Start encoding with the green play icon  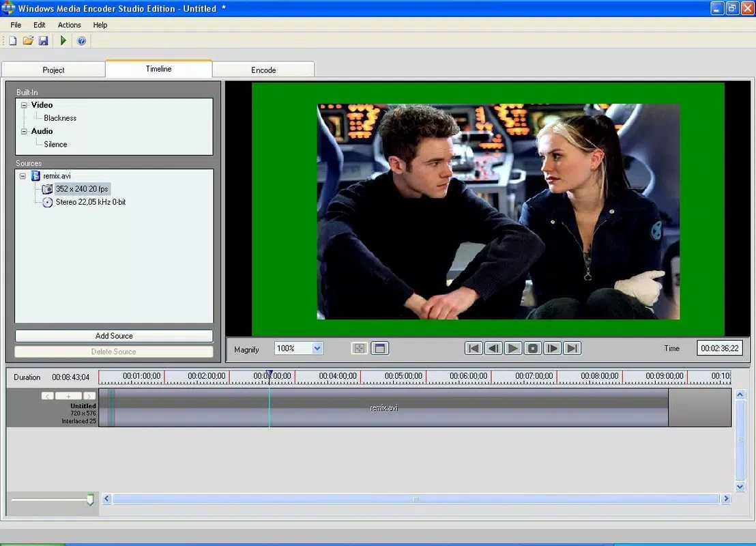(x=63, y=40)
